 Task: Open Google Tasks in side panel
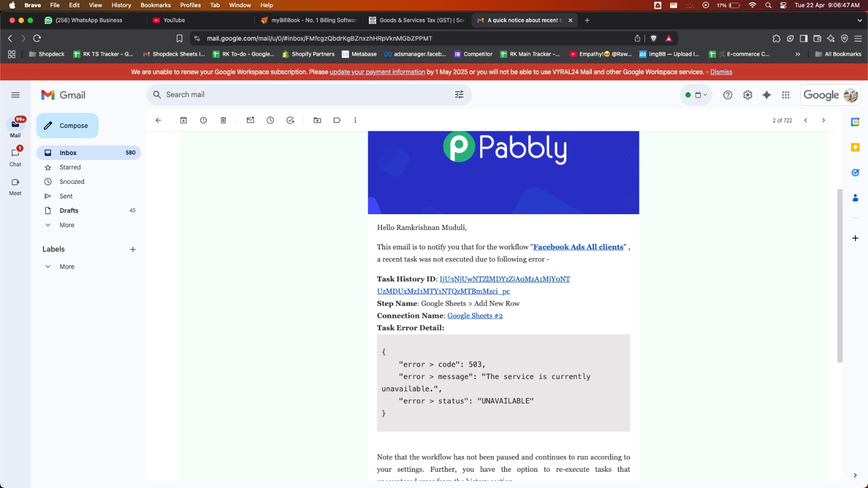[855, 172]
